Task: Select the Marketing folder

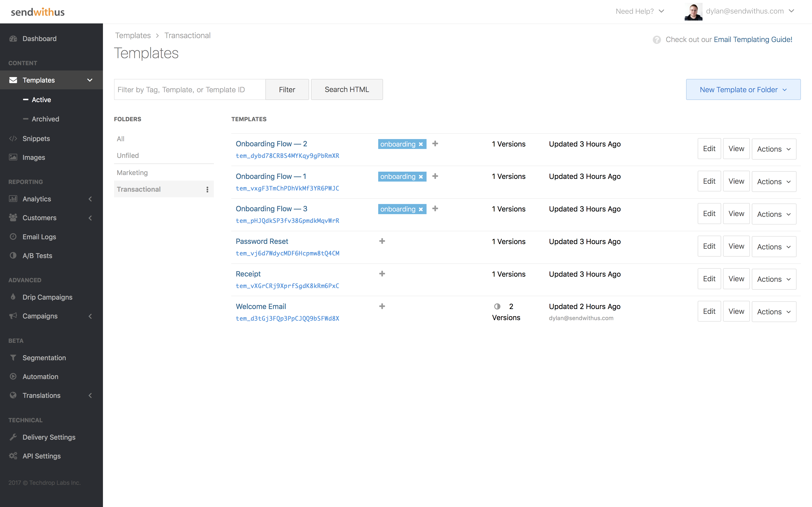Action: pos(132,172)
